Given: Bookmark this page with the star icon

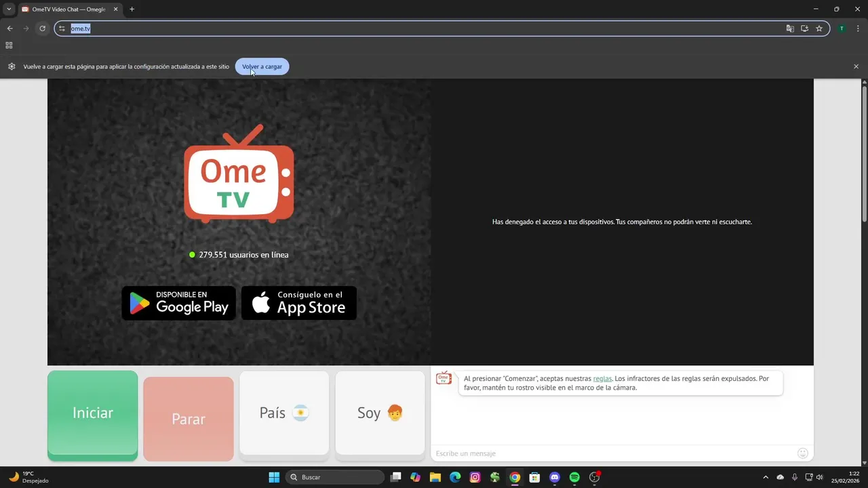Looking at the screenshot, I should [819, 28].
